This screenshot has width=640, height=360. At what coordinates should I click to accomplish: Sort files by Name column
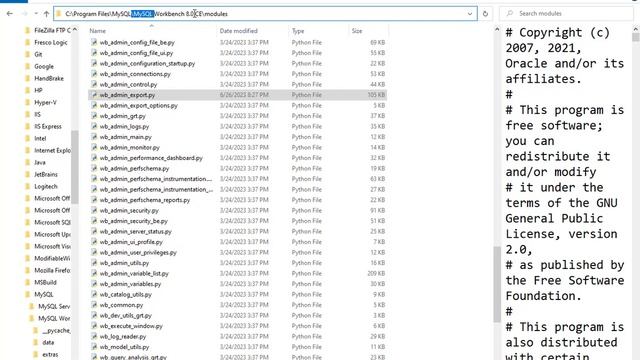[98, 31]
